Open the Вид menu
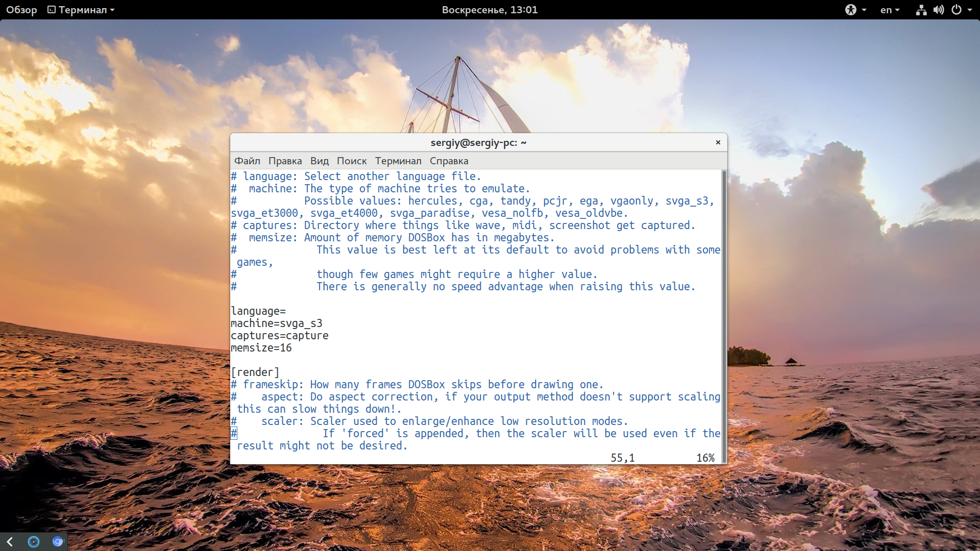 pyautogui.click(x=320, y=161)
